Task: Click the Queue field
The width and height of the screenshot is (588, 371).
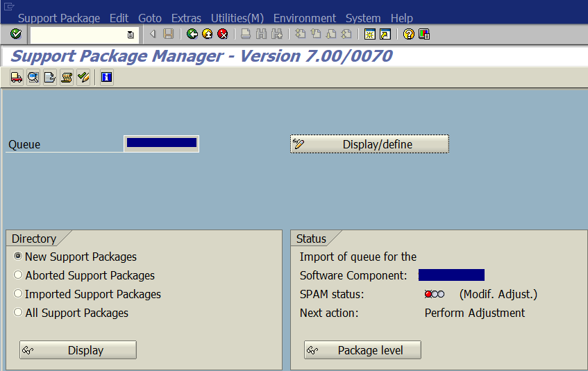Action: 161,144
